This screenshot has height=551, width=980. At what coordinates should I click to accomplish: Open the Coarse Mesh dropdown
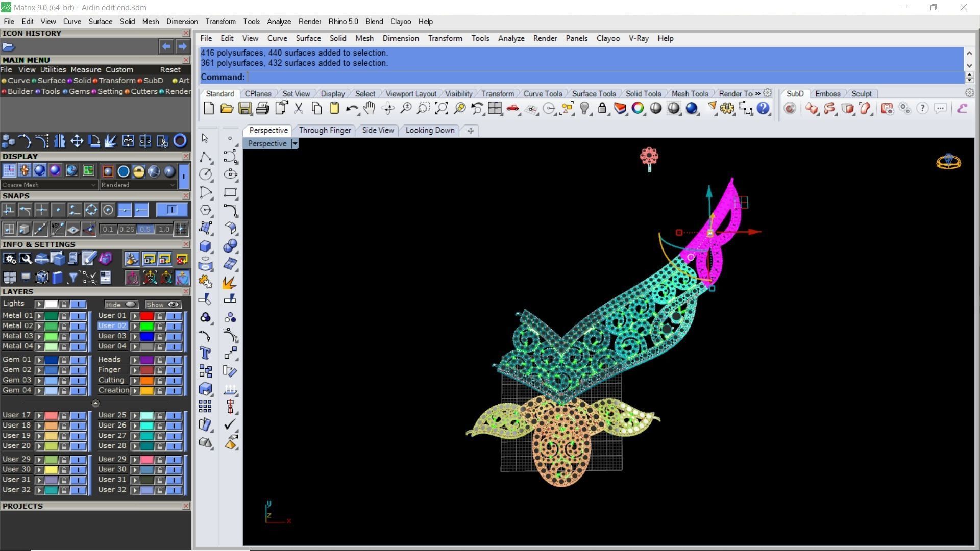point(93,185)
